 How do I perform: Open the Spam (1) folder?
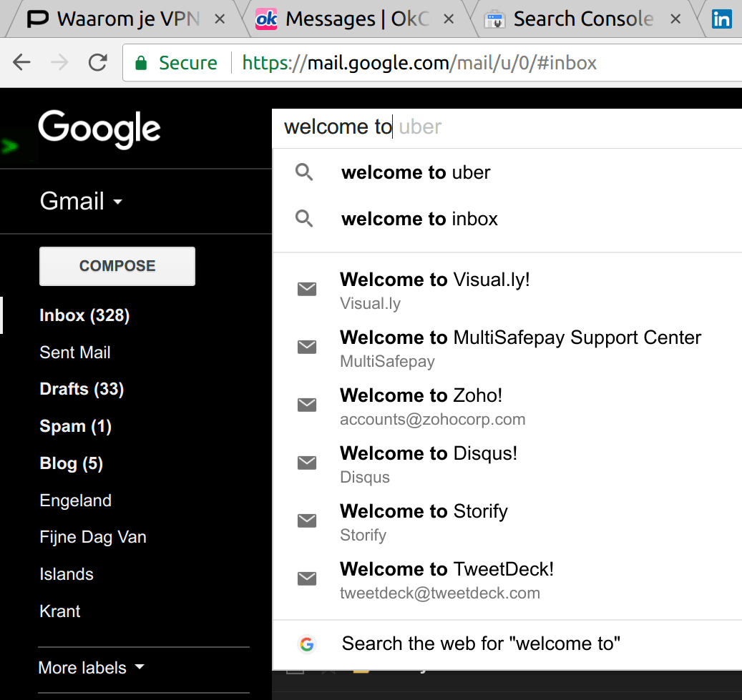pos(76,426)
